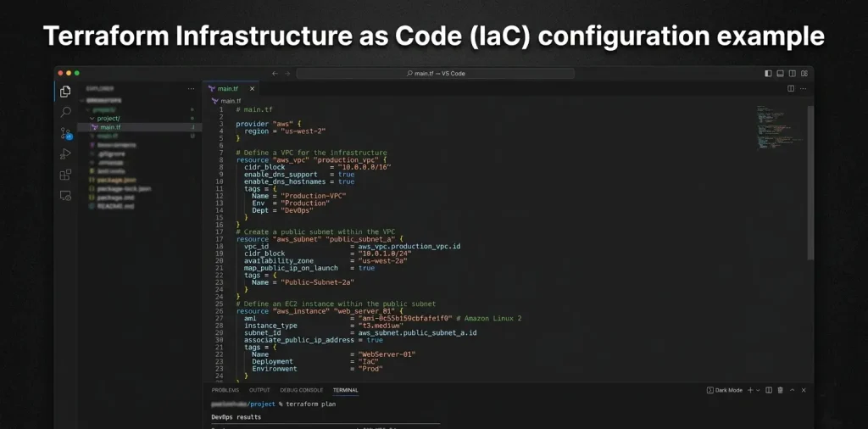
Task: Kill terminal with the trash icon
Action: point(781,390)
